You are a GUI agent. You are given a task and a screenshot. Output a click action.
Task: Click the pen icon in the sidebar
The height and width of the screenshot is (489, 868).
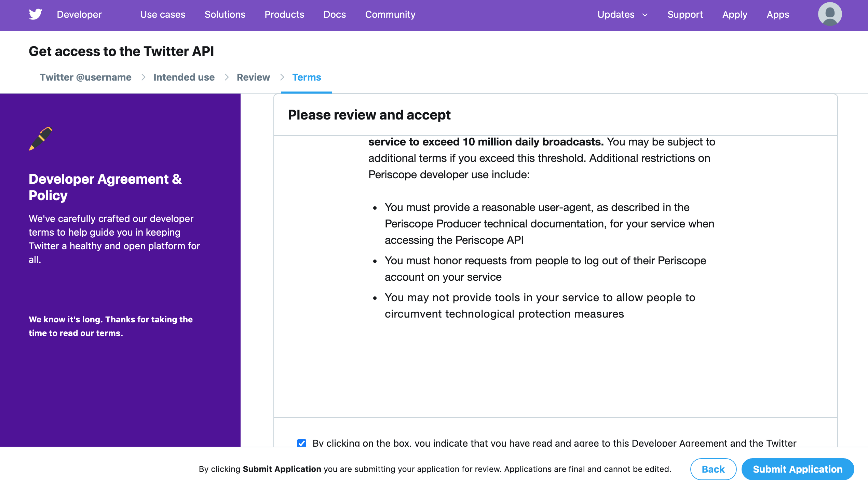point(41,139)
